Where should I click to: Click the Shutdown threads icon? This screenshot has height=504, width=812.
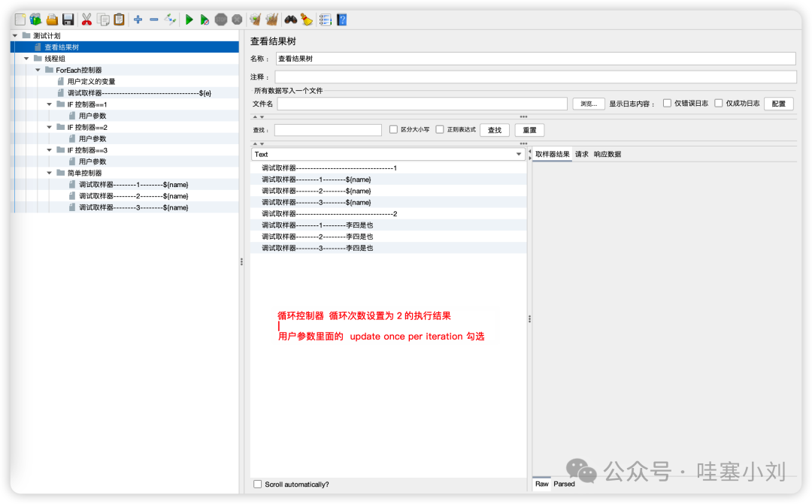point(237,20)
